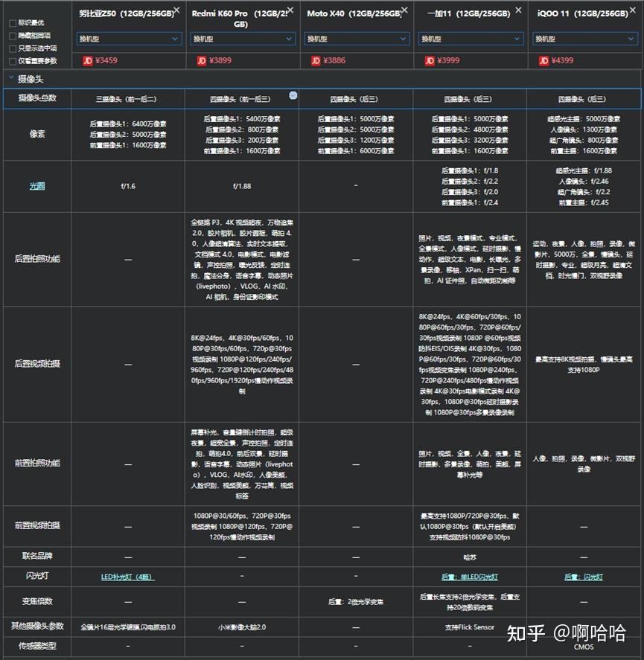
Task: Click the 光圈 row label link
Action: [x=37, y=186]
